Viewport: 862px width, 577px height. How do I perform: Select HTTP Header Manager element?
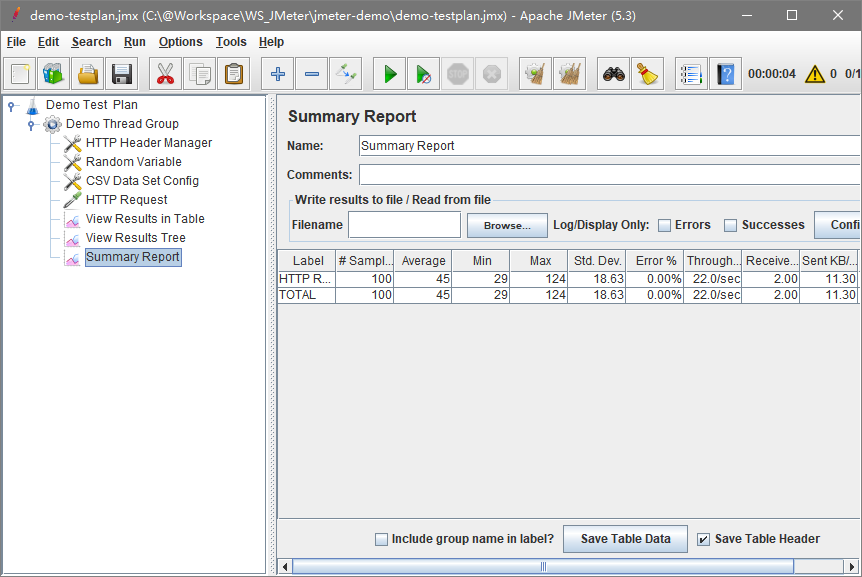point(149,143)
